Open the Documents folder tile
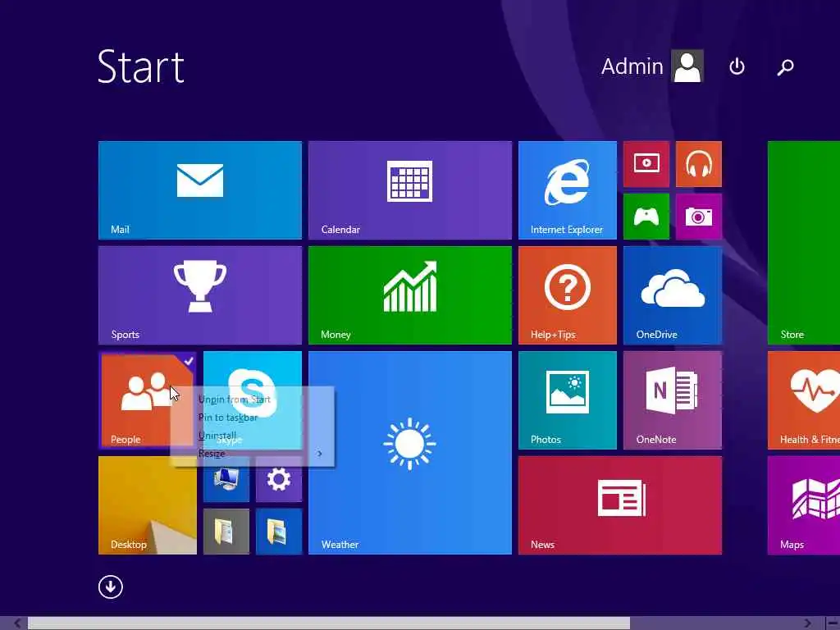The image size is (840, 630). [226, 532]
